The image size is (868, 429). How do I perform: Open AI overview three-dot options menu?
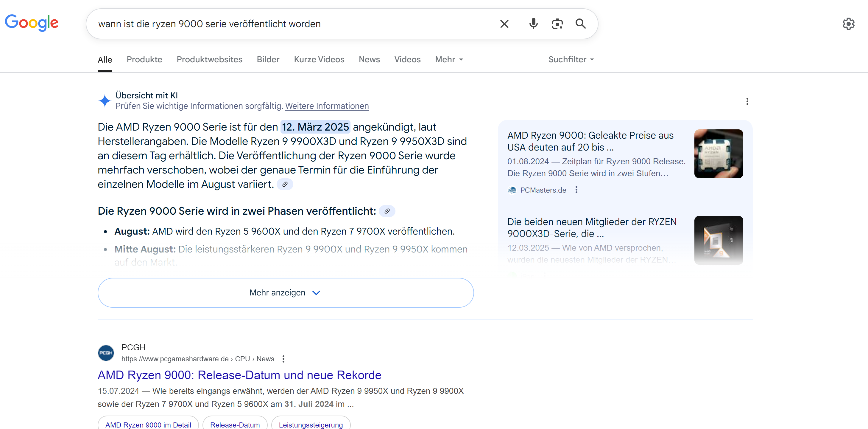coord(747,102)
